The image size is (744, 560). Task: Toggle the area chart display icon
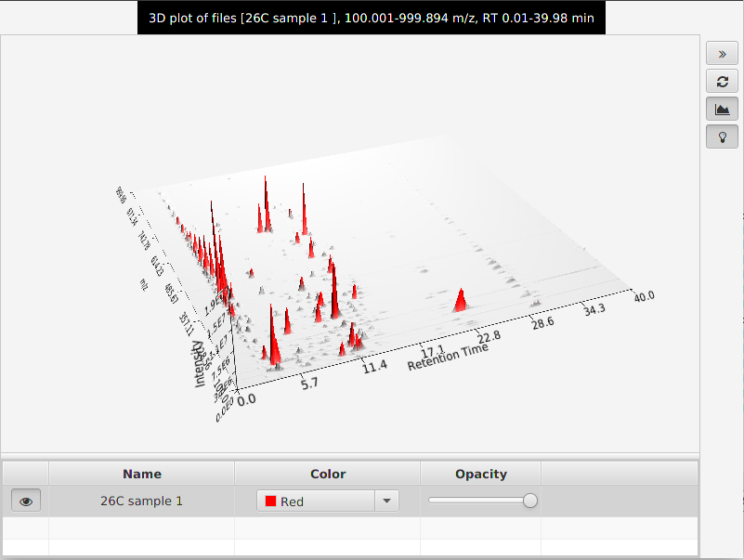pos(722,110)
